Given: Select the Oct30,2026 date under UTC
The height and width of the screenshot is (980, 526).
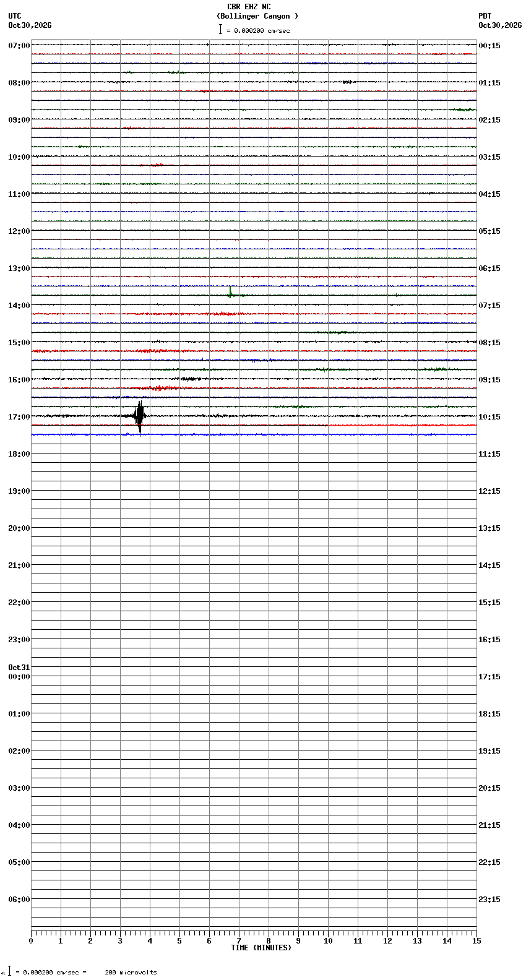Looking at the screenshot, I should tap(30, 25).
